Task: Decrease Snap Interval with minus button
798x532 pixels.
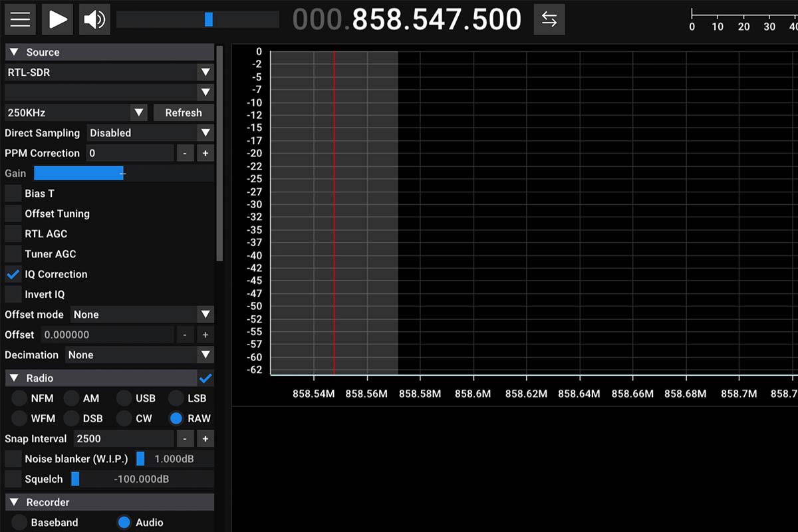Action: click(185, 439)
